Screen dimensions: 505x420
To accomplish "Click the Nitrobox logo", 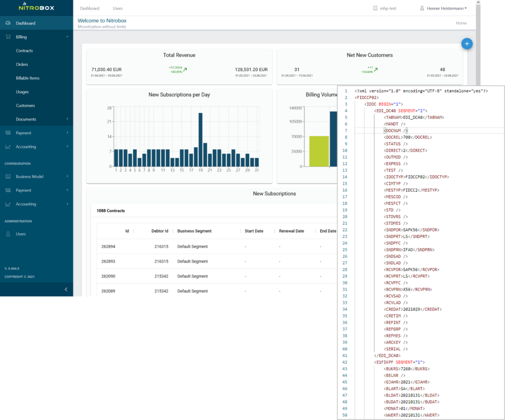I will tap(36, 7).
